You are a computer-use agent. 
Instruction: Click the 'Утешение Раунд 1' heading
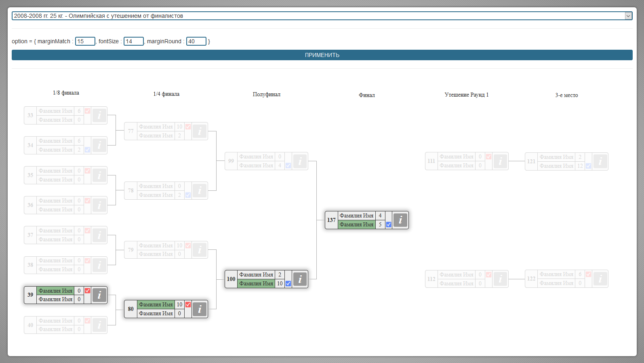pos(467,95)
